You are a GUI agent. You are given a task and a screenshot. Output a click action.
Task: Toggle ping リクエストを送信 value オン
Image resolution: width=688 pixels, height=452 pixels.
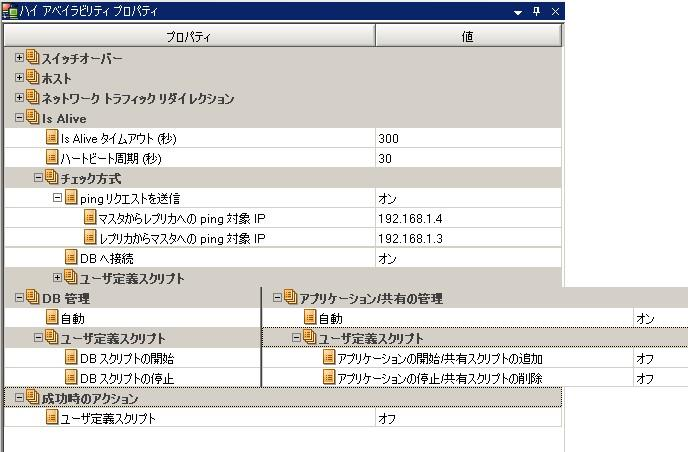click(468, 198)
